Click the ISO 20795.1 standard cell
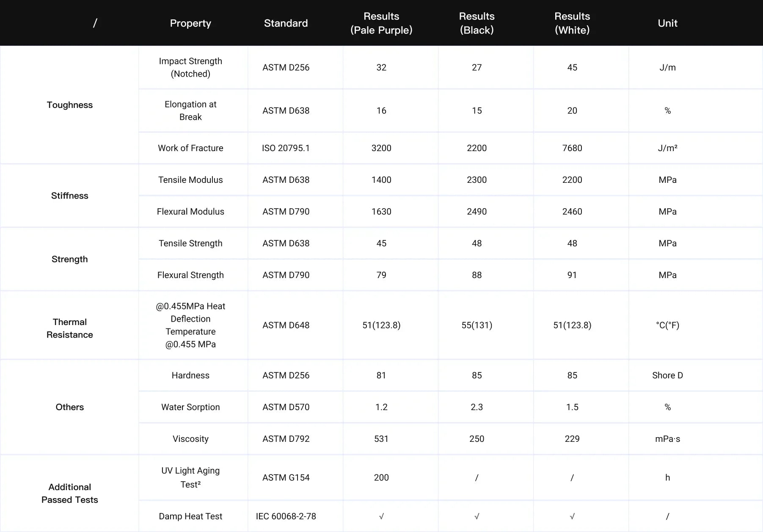This screenshot has width=763, height=532. tap(286, 148)
